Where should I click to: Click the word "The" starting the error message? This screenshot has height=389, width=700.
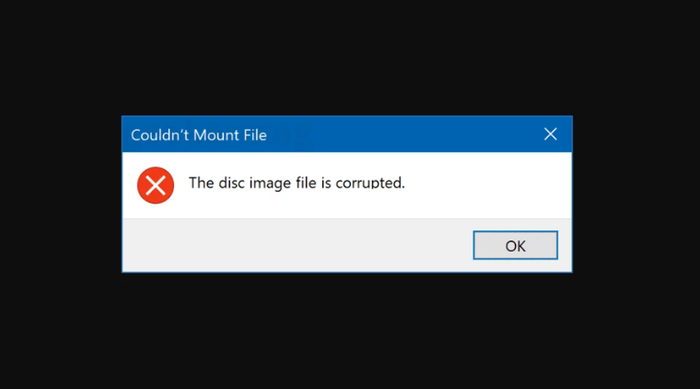click(201, 183)
